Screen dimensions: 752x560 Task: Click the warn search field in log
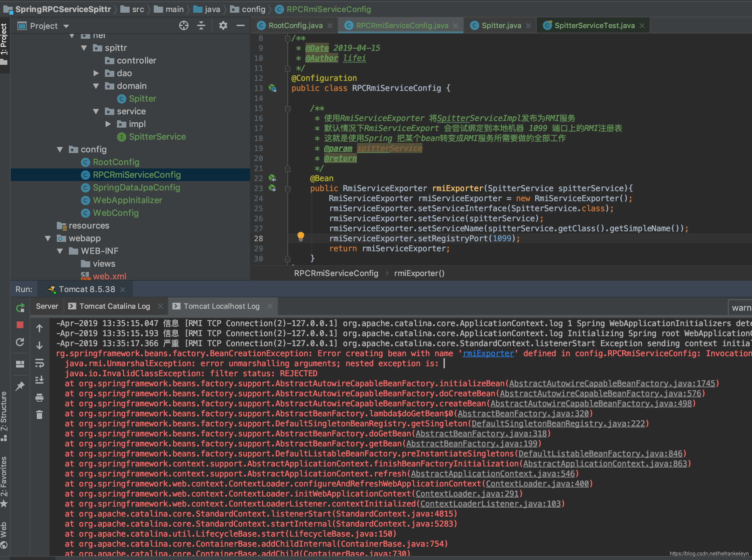[x=740, y=308]
